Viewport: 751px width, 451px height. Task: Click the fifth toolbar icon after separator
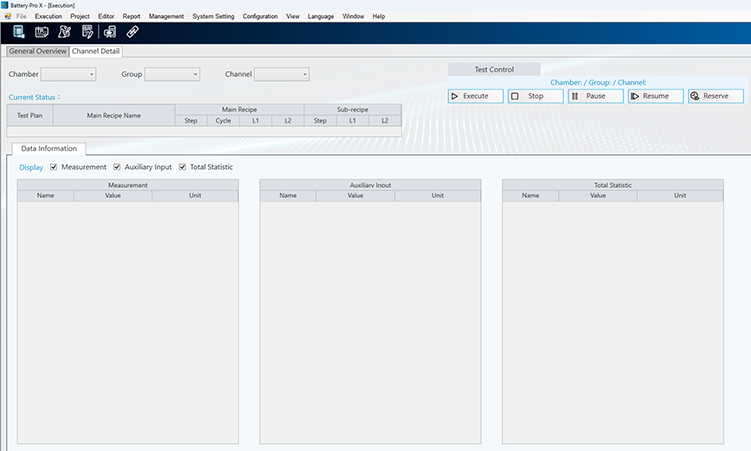(110, 32)
